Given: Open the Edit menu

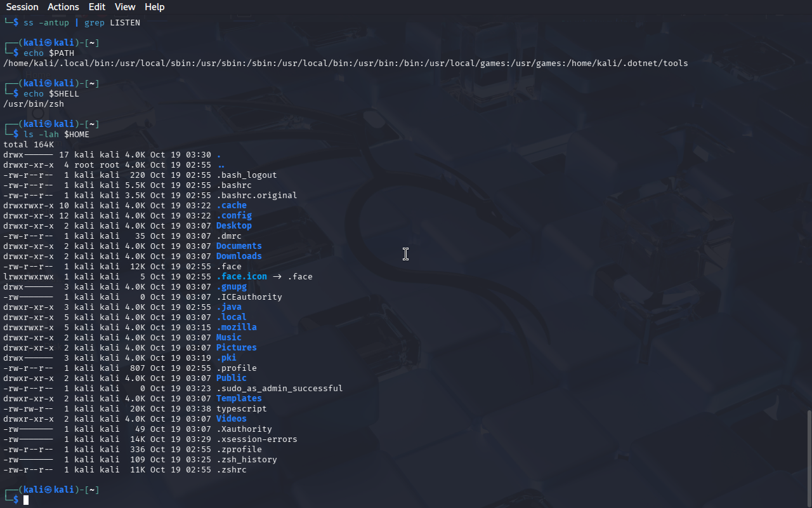Looking at the screenshot, I should 97,7.
